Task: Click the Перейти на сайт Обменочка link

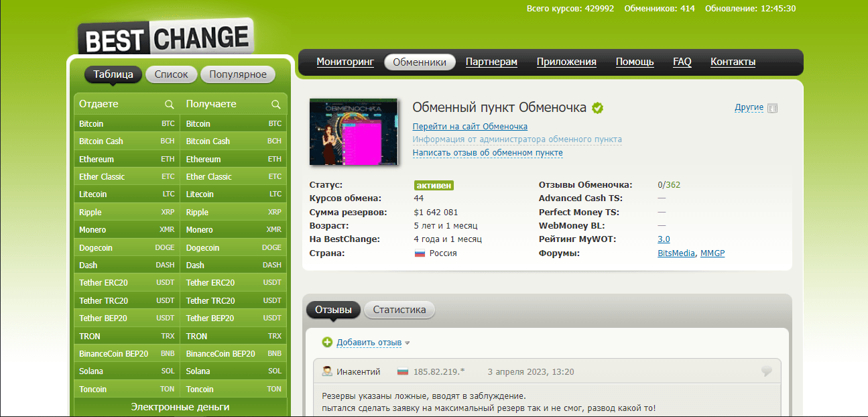Action: point(470,126)
